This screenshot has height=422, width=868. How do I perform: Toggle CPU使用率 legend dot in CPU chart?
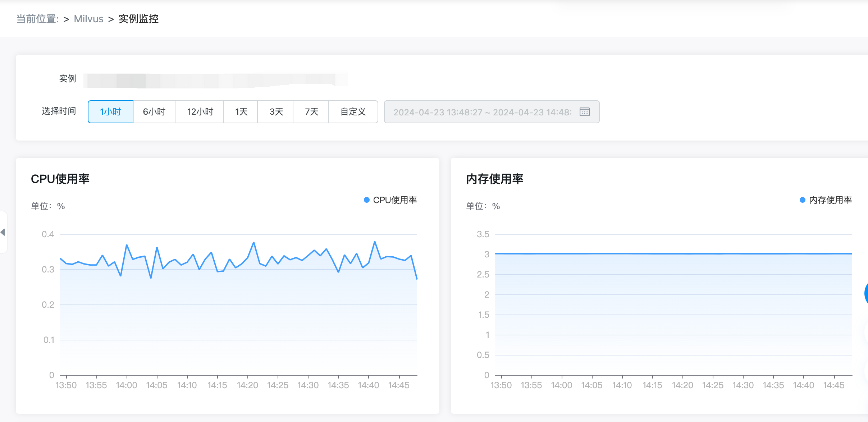pyautogui.click(x=367, y=200)
